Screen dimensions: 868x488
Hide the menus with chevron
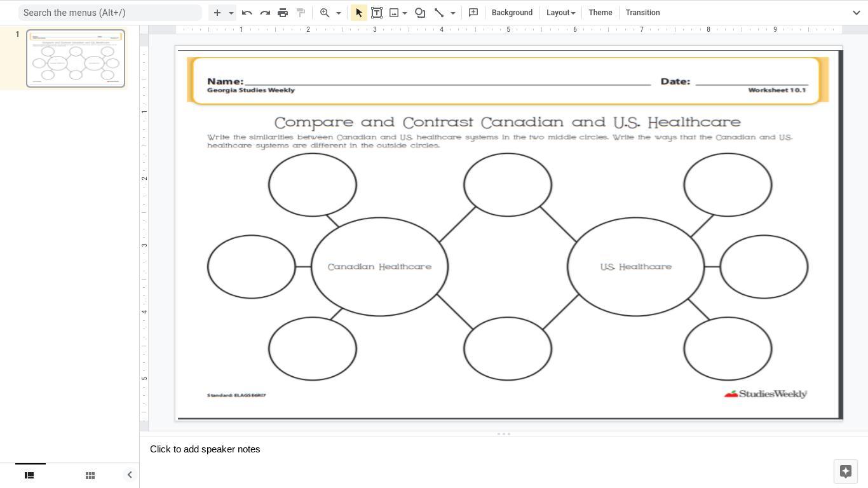pos(856,13)
